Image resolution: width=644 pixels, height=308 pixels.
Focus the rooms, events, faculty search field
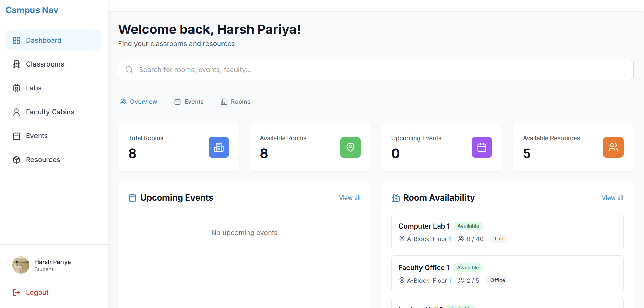click(x=376, y=70)
